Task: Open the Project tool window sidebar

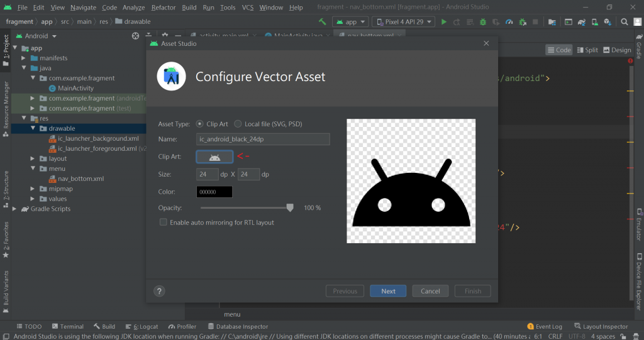Action: [6, 50]
